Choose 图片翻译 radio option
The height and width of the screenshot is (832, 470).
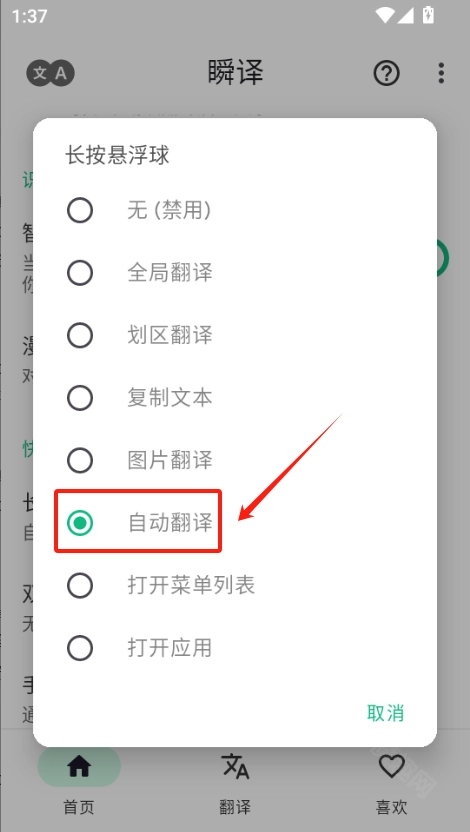coord(235,460)
